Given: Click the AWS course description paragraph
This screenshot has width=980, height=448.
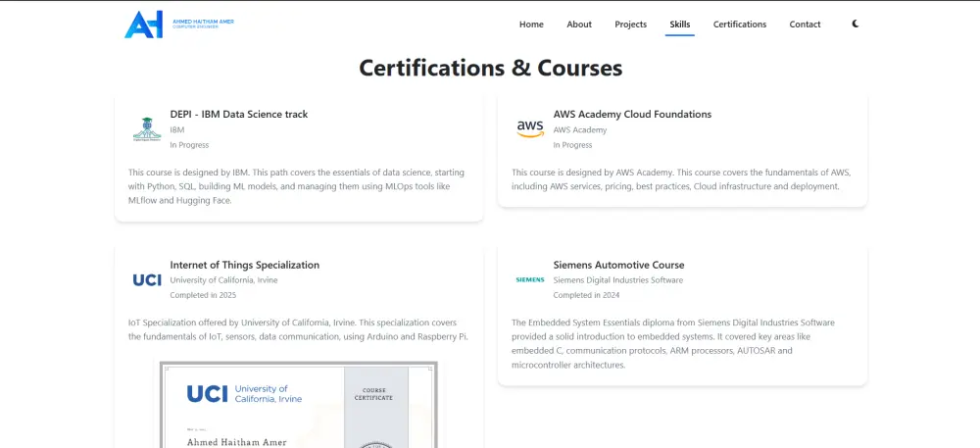Looking at the screenshot, I should [681, 179].
